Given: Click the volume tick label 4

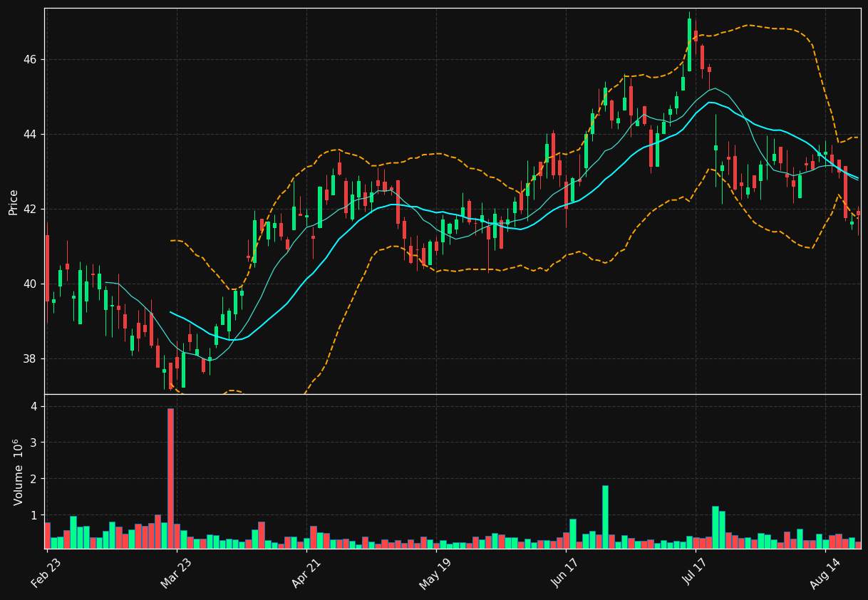Looking at the screenshot, I should [x=33, y=407].
